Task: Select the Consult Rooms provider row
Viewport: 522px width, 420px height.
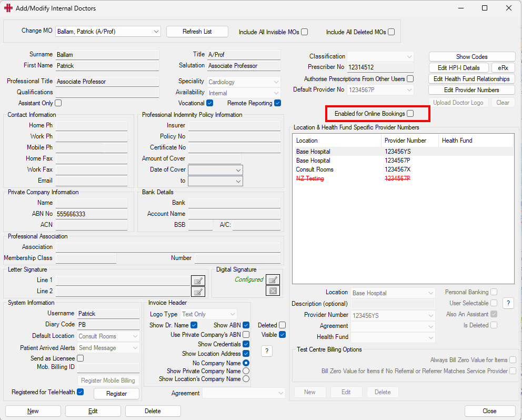Action: (404, 169)
